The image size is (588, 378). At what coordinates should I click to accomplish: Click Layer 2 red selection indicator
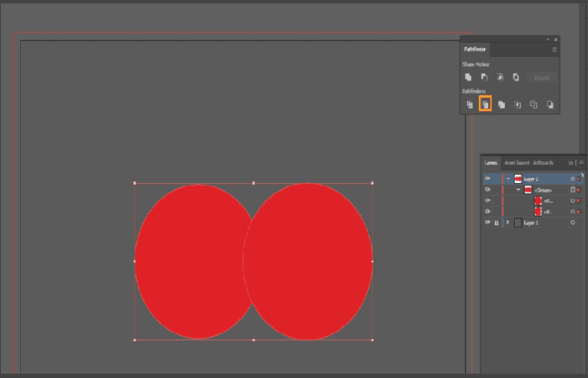coord(579,179)
